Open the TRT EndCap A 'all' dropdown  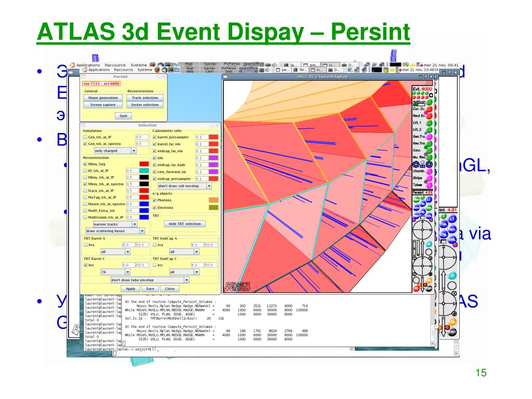[x=184, y=252]
